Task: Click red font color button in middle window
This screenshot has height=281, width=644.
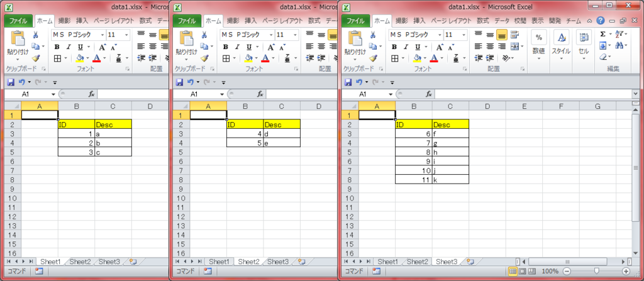Action: [266, 58]
